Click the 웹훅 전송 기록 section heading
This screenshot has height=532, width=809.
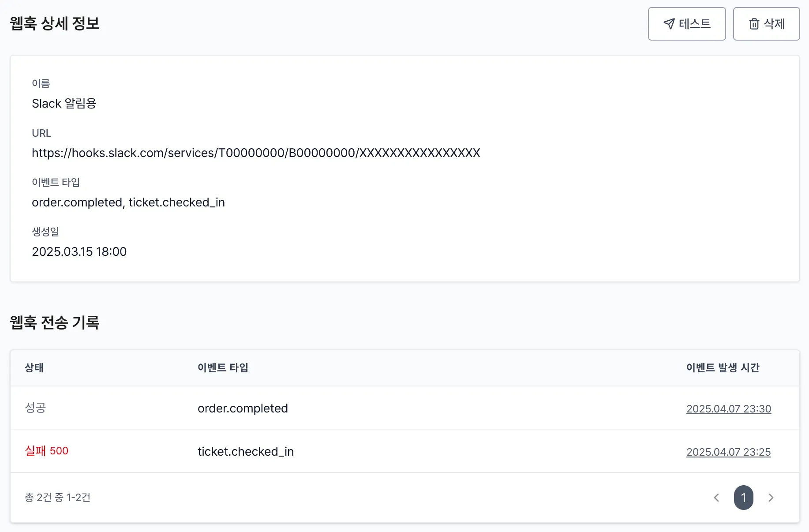click(55, 322)
